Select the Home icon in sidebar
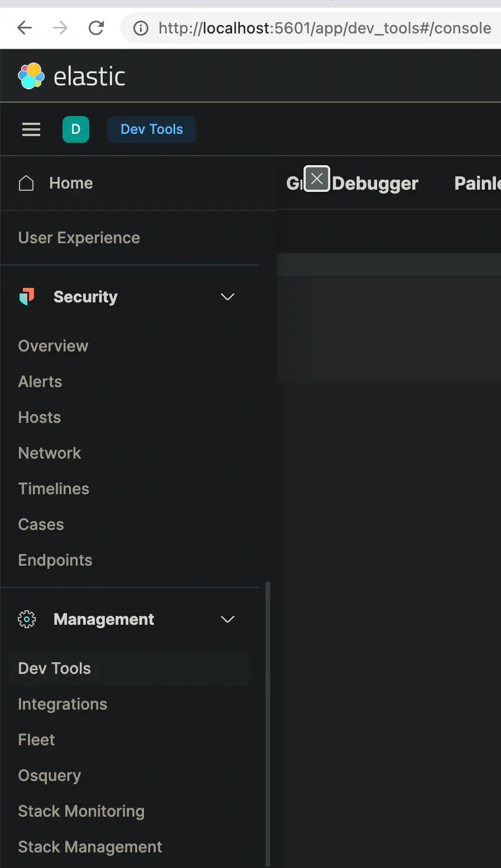Screen dimensions: 501x868 click(x=26, y=182)
